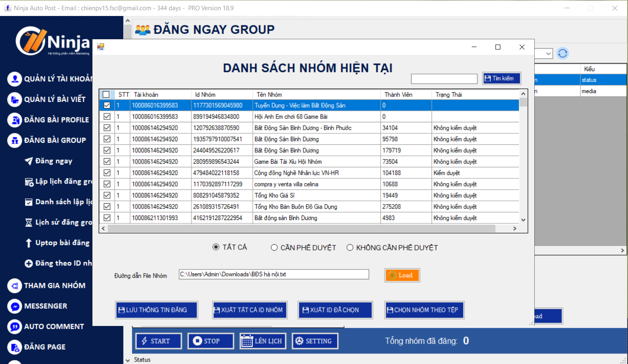The width and height of the screenshot is (628, 364).
Task: Click the table horizontal scrollbar thumb
Action: [x=302, y=229]
